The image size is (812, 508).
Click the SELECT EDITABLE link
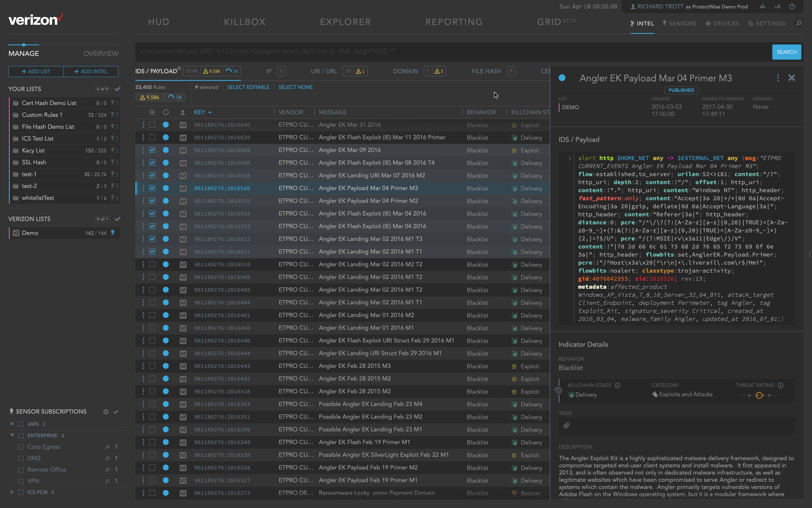pos(248,87)
